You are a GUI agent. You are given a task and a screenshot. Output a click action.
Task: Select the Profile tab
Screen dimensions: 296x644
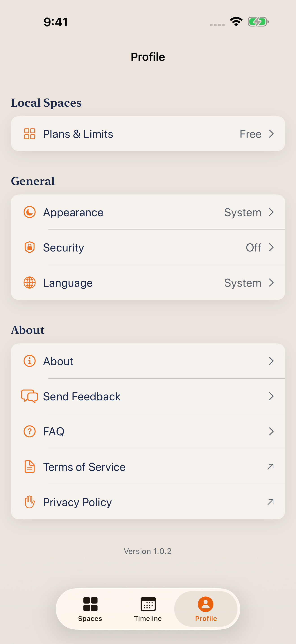[206, 609]
